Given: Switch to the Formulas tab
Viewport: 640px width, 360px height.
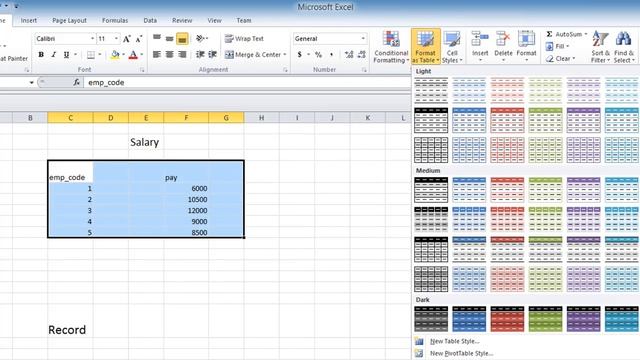Looking at the screenshot, I should point(115,20).
